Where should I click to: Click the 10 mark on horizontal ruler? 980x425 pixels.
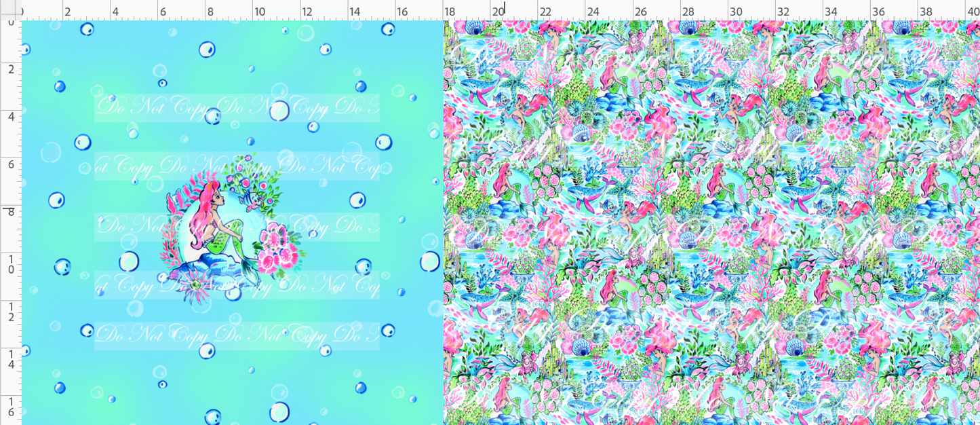[x=259, y=12]
